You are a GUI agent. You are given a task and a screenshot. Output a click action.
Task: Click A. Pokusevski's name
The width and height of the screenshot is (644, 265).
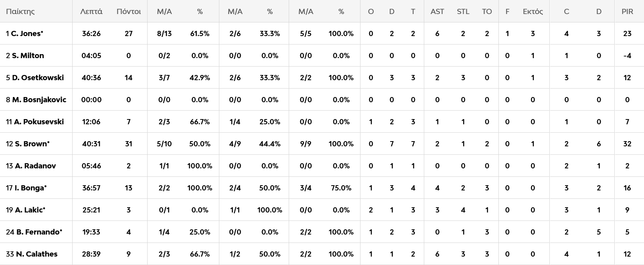38,122
